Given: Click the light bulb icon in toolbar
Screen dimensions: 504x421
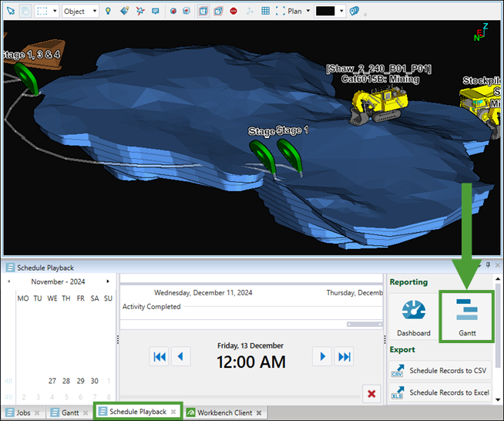Looking at the screenshot, I should [108, 12].
